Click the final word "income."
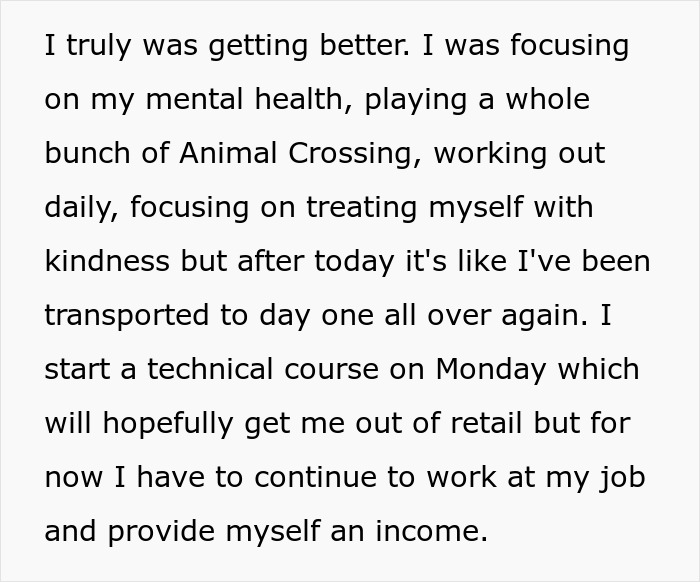This screenshot has height=582, width=700. point(431,531)
